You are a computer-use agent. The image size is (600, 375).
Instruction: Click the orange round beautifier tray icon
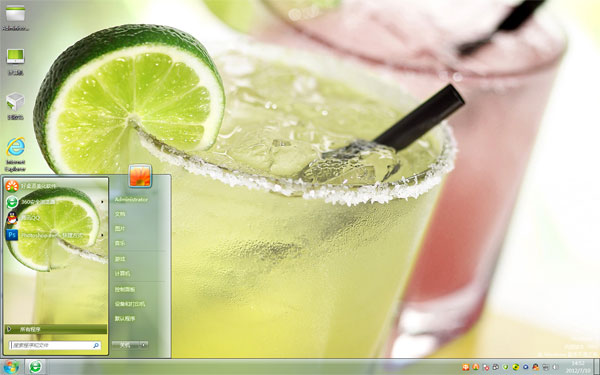476,367
